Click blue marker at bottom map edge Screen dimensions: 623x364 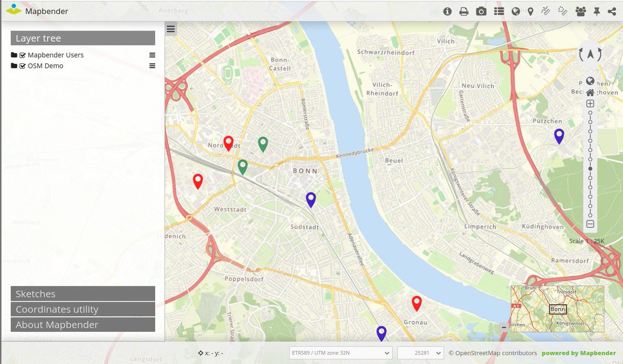click(382, 333)
